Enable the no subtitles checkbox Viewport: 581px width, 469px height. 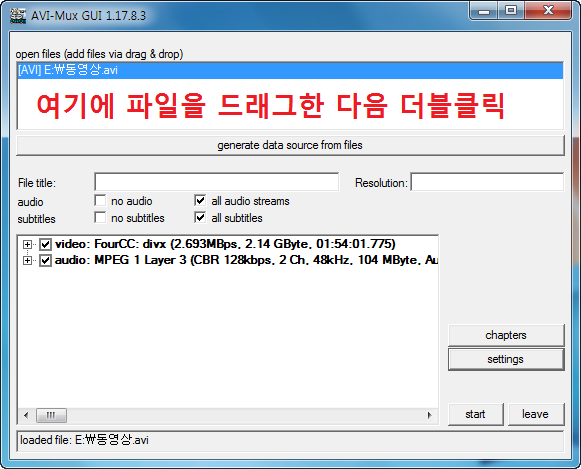click(x=100, y=217)
